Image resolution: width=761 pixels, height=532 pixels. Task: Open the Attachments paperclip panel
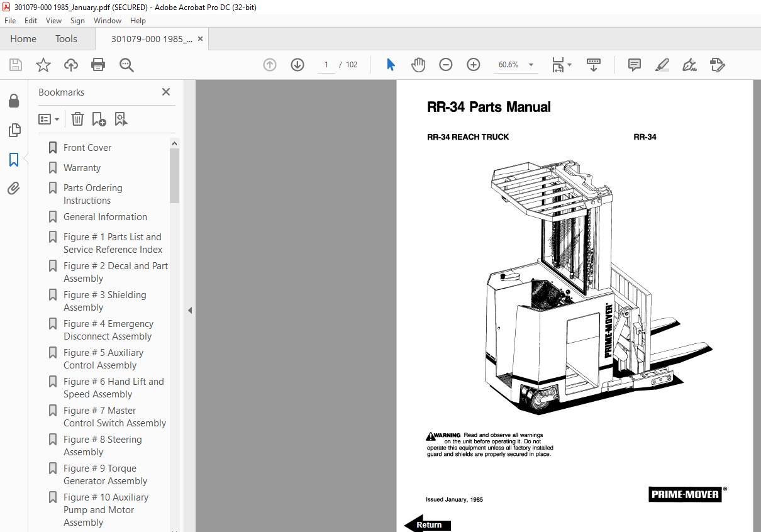[14, 189]
